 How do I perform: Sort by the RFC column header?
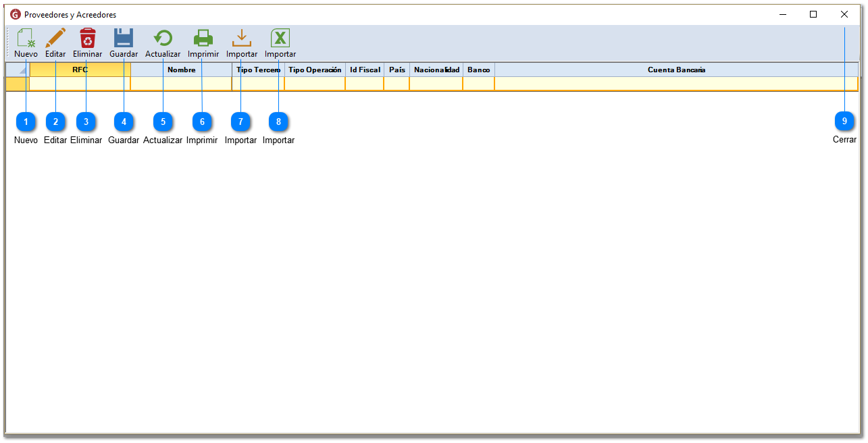(x=80, y=70)
